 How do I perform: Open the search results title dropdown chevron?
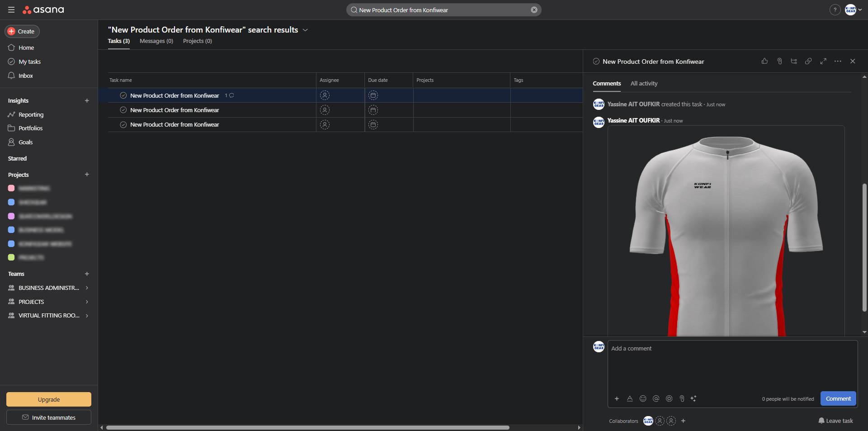point(305,30)
